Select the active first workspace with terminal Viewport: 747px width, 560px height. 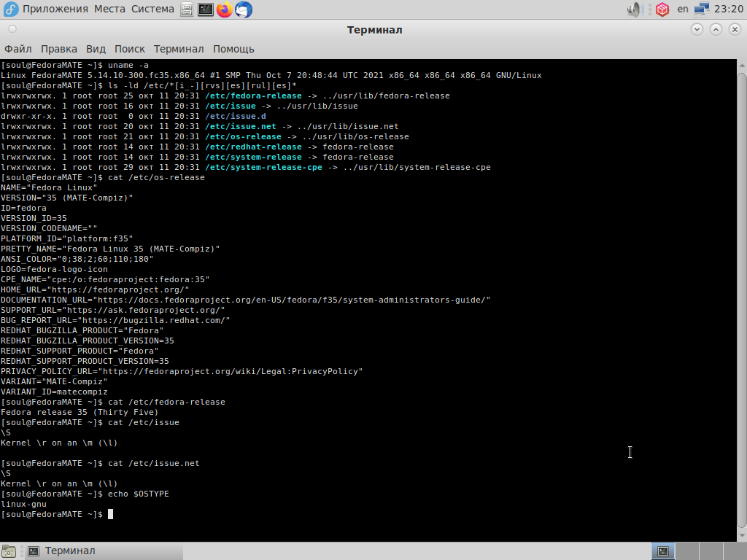pyautogui.click(x=663, y=551)
